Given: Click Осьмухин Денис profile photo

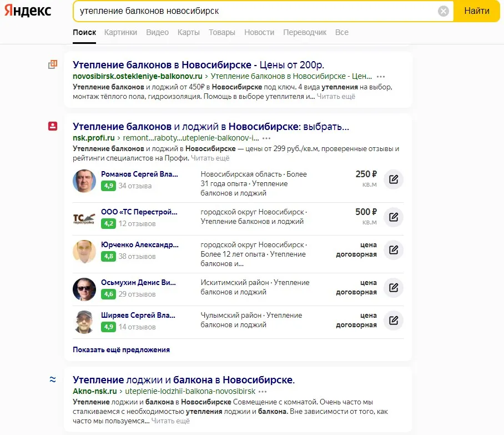Looking at the screenshot, I should click(84, 289).
